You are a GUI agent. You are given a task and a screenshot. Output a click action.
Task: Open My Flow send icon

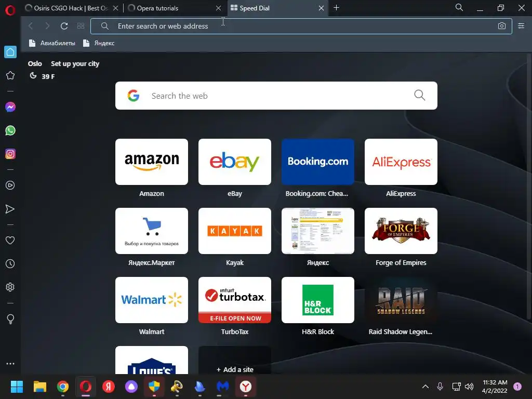click(x=10, y=209)
